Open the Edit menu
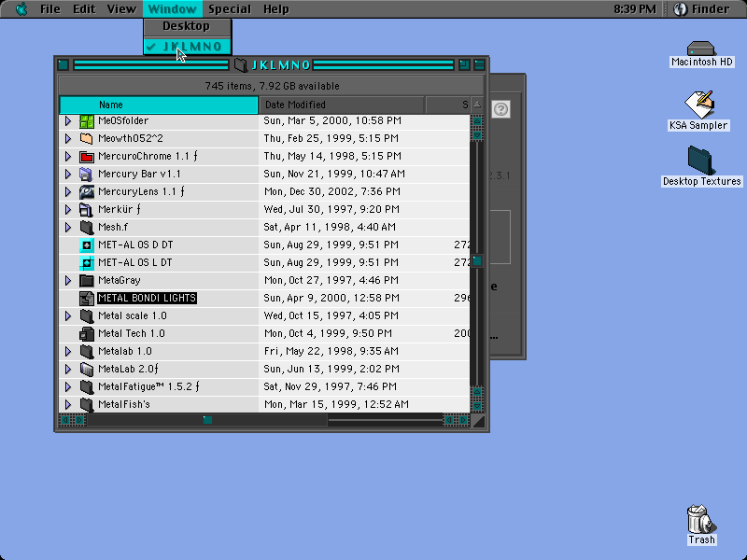Image resolution: width=747 pixels, height=560 pixels. pyautogui.click(x=84, y=9)
